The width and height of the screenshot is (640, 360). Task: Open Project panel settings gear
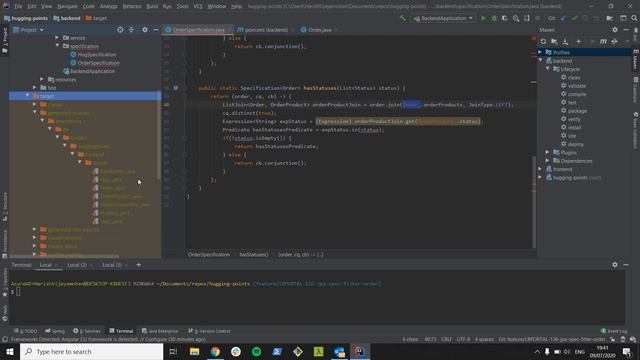[x=145, y=30]
